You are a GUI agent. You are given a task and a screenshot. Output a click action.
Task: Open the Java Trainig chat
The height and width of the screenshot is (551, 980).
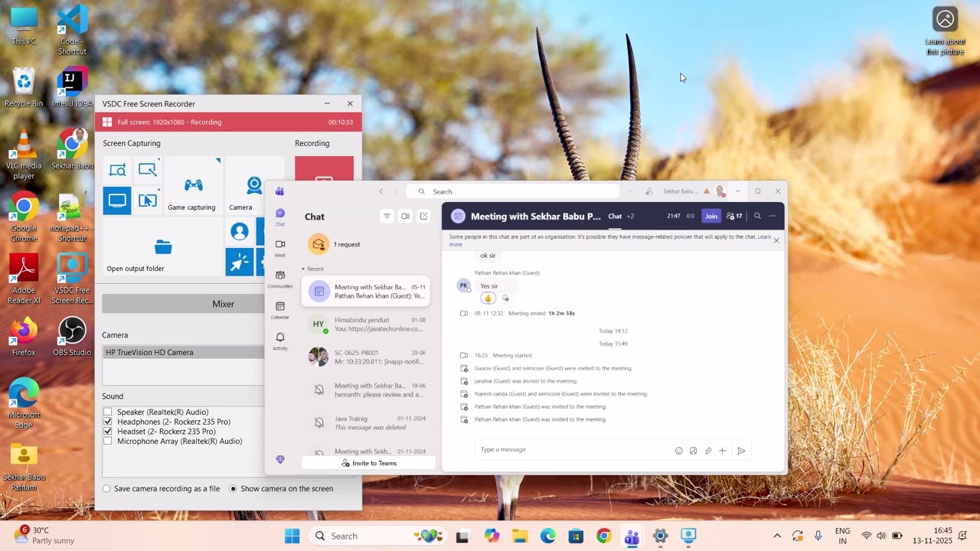(365, 423)
